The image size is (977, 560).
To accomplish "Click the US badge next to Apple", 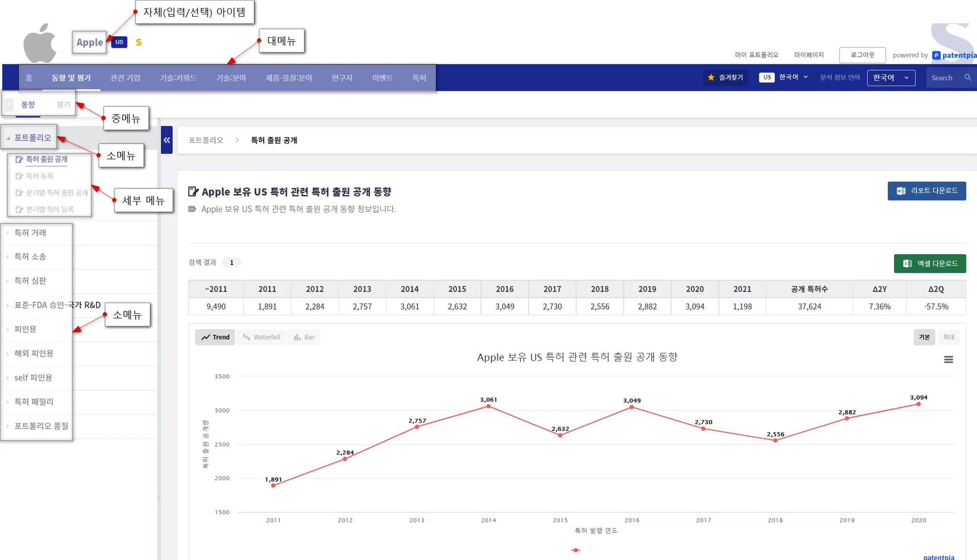I will click(119, 42).
